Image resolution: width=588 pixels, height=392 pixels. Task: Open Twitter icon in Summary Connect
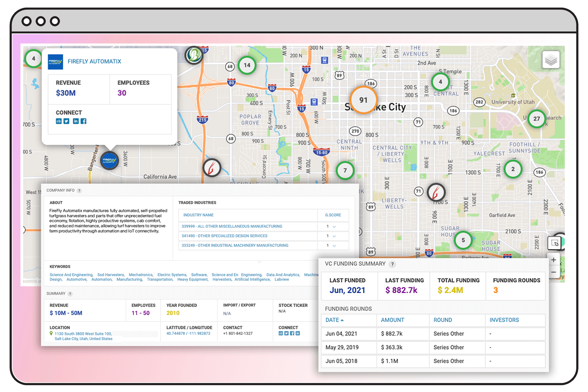(286, 334)
